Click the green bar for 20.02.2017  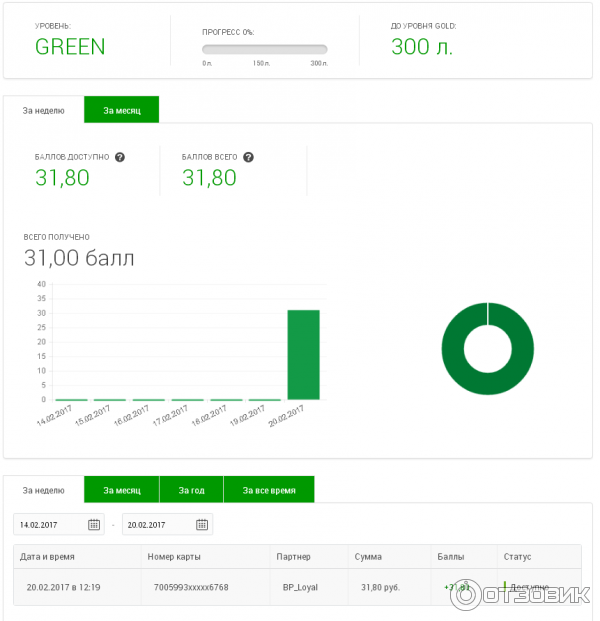click(x=304, y=355)
